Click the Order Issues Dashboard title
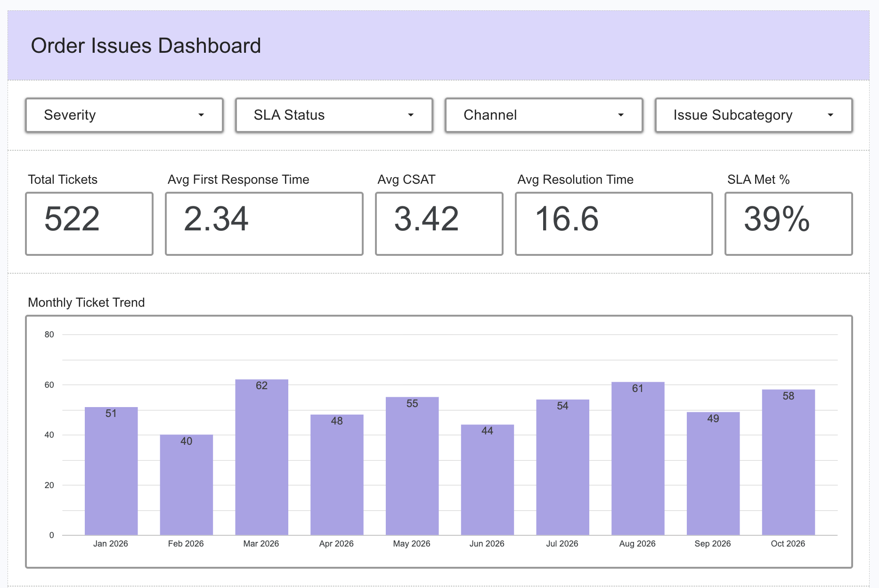Image resolution: width=879 pixels, height=588 pixels. (146, 46)
